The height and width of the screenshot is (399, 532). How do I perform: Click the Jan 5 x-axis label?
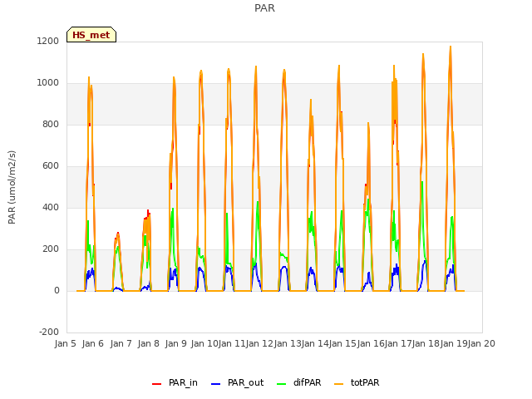point(66,343)
